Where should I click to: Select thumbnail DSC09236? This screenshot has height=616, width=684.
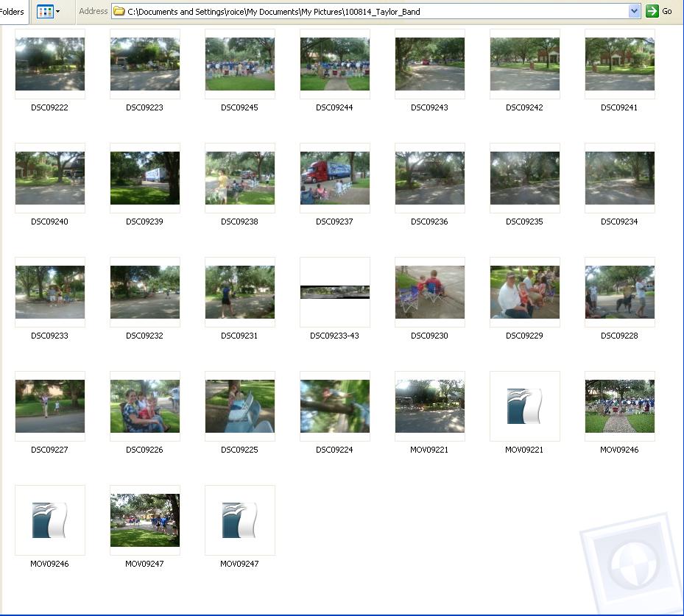430,178
